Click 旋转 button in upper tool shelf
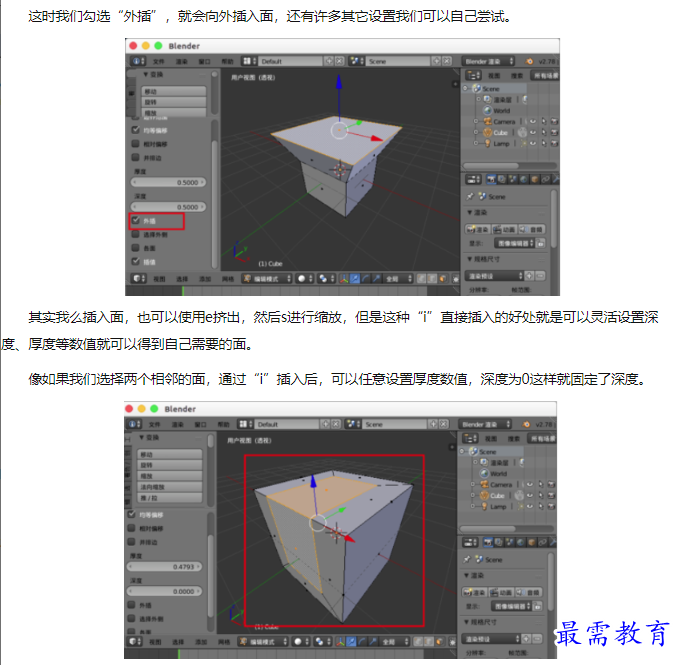This screenshot has height=665, width=678. click(x=174, y=102)
